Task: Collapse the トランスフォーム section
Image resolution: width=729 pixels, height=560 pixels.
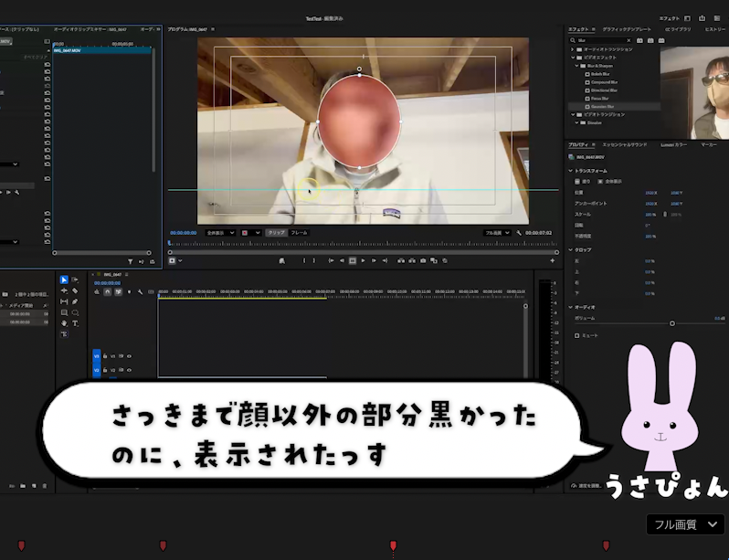Action: pyautogui.click(x=571, y=171)
